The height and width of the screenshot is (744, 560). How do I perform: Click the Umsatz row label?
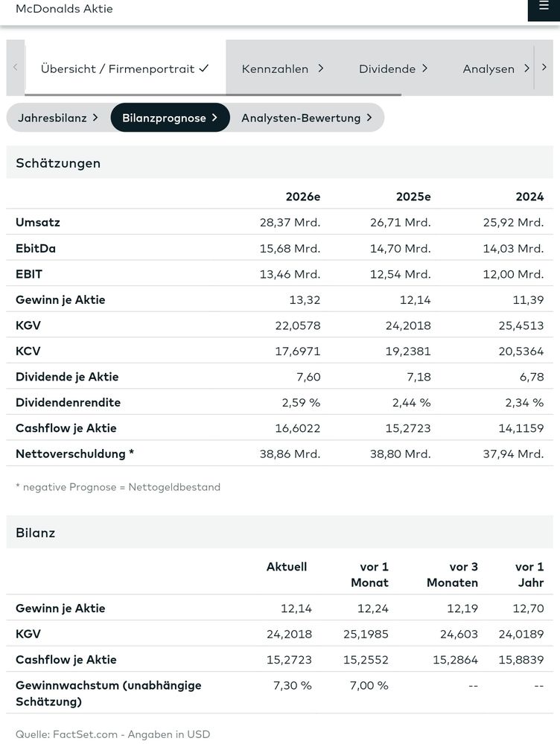coord(38,222)
